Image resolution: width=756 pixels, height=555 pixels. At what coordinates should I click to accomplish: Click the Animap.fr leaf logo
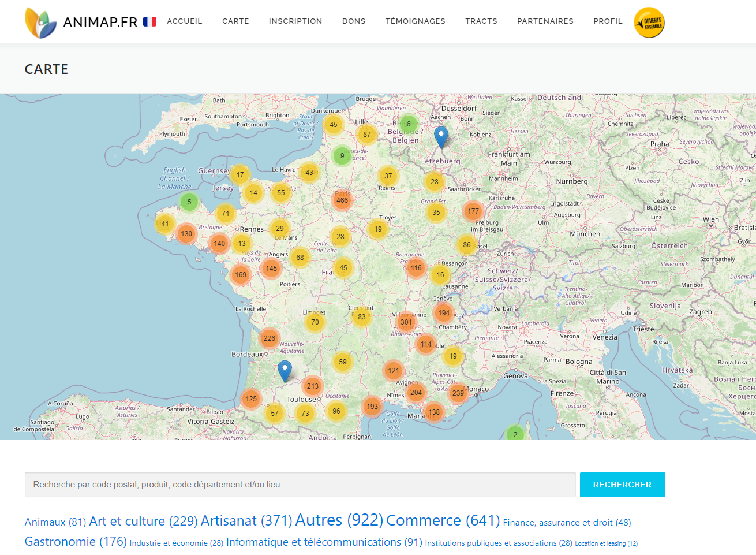tap(40, 23)
